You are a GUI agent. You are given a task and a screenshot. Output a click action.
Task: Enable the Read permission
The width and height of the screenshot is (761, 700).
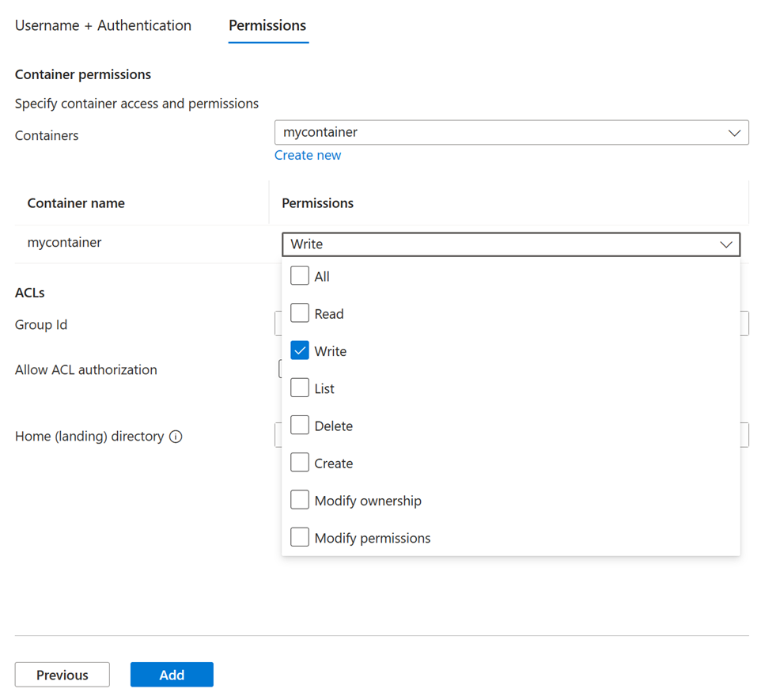299,312
